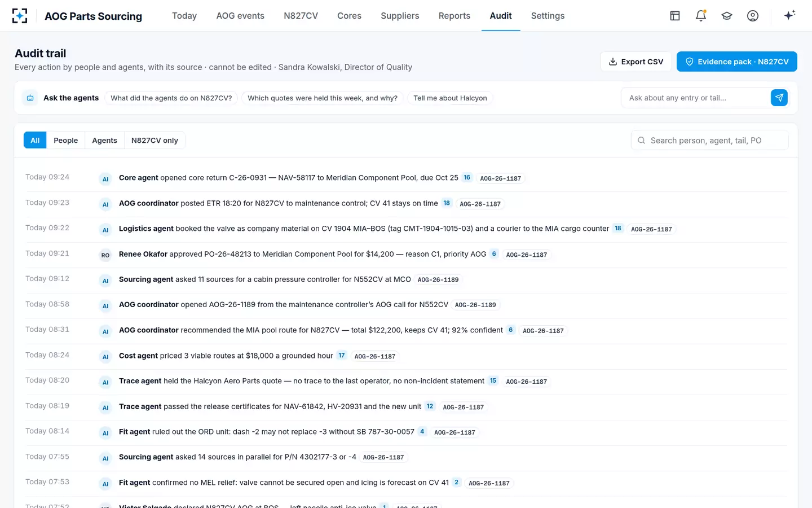This screenshot has height=508, width=812.
Task: Go to the Today tab
Action: tap(184, 16)
